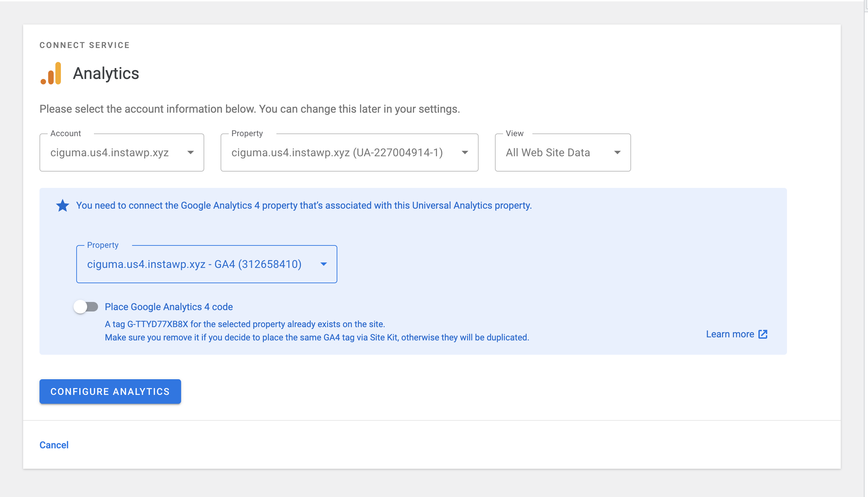The width and height of the screenshot is (868, 497).
Task: Click the Analytics bar-chart logo
Action: tap(51, 73)
